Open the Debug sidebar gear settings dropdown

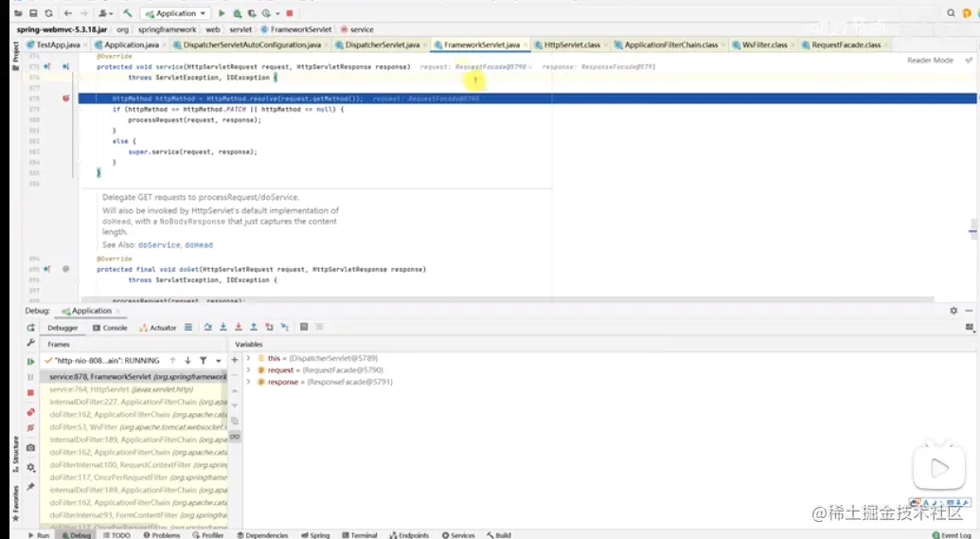[x=30, y=468]
